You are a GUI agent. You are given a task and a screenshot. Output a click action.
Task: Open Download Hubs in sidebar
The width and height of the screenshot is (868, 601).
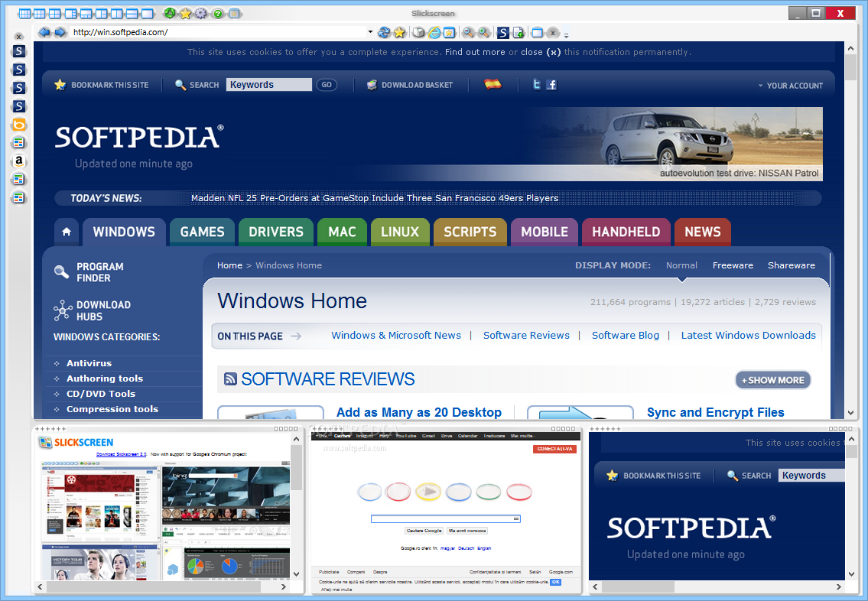coord(93,310)
